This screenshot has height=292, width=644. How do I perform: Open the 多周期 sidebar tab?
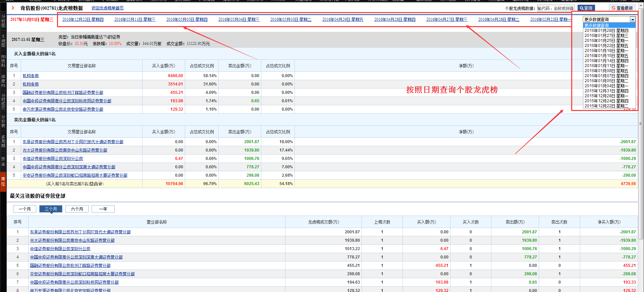(x=3, y=141)
